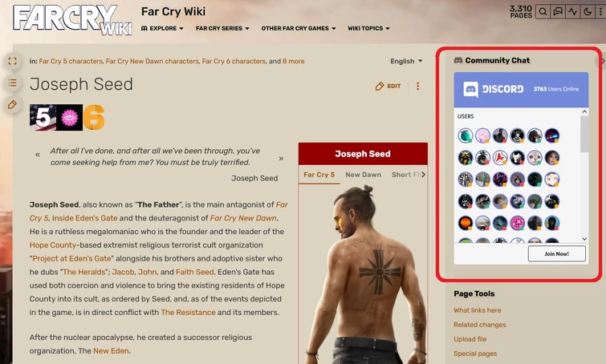Click the Far Cry Wiki logo
Image resolution: width=606 pixels, height=364 pixels.
coord(72,20)
